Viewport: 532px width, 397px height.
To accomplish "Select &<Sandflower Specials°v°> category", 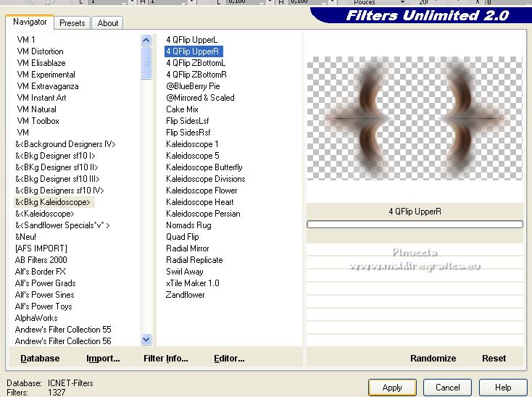I will [x=62, y=225].
